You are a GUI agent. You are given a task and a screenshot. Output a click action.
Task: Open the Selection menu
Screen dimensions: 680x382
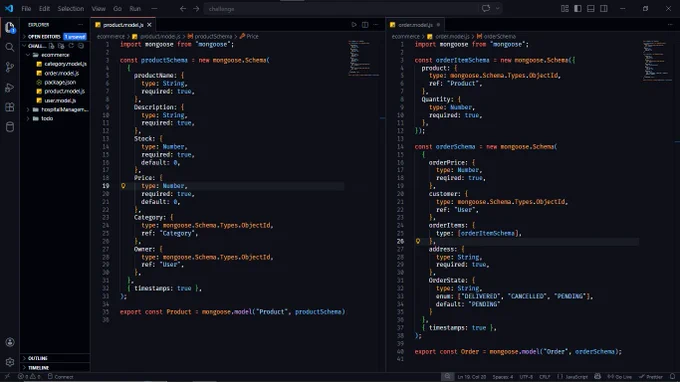pyautogui.click(x=71, y=9)
